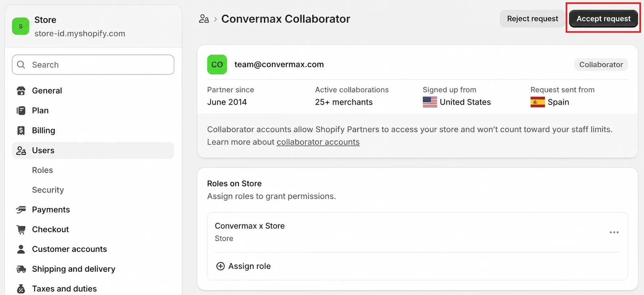Accept the collaborator request
Image resolution: width=644 pixels, height=295 pixels.
[603, 19]
